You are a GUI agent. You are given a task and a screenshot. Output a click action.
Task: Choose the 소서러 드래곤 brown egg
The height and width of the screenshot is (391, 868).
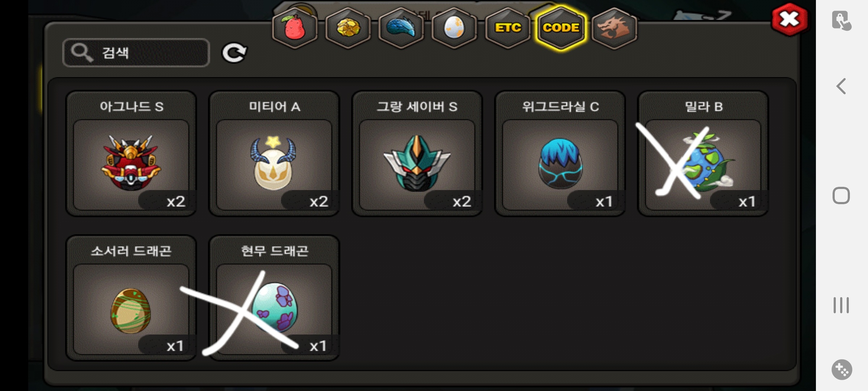[x=131, y=298]
